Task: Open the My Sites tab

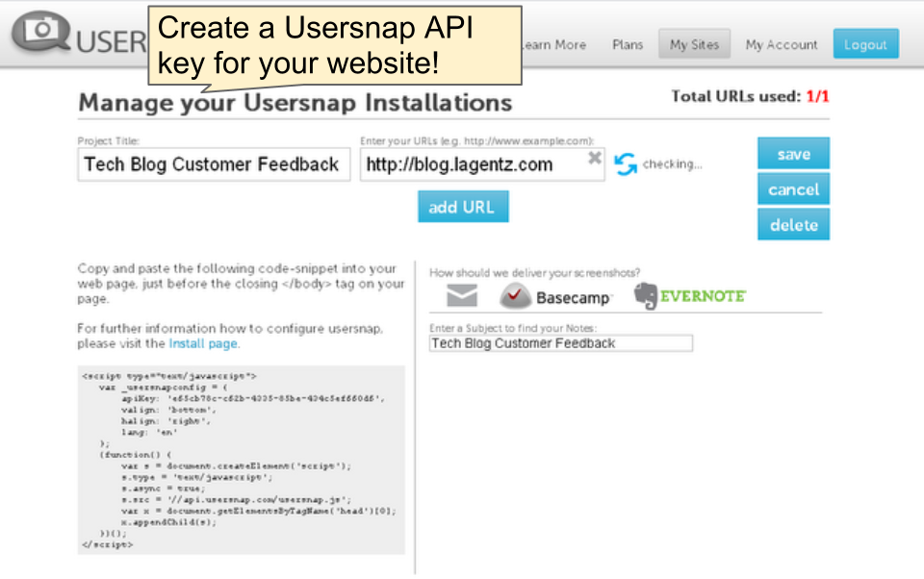Action: point(694,44)
